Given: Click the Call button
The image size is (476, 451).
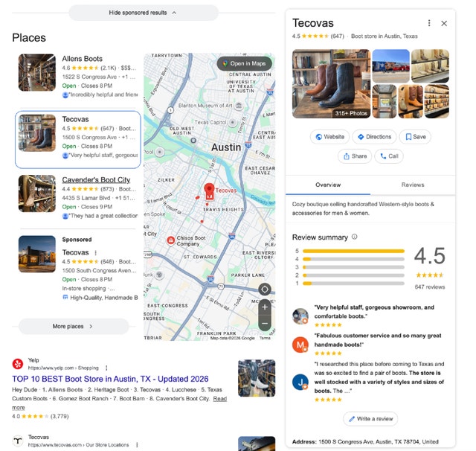Looking at the screenshot, I should tap(389, 156).
